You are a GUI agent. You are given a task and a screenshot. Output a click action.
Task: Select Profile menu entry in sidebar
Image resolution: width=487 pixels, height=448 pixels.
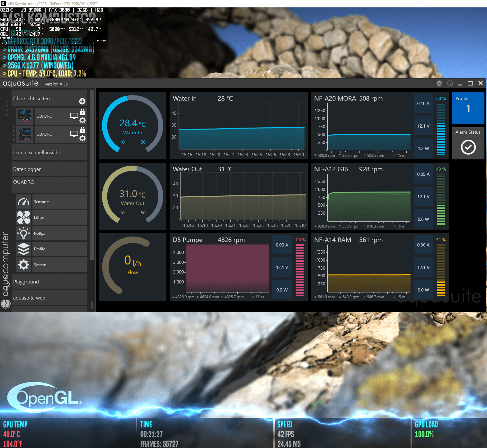click(x=59, y=249)
